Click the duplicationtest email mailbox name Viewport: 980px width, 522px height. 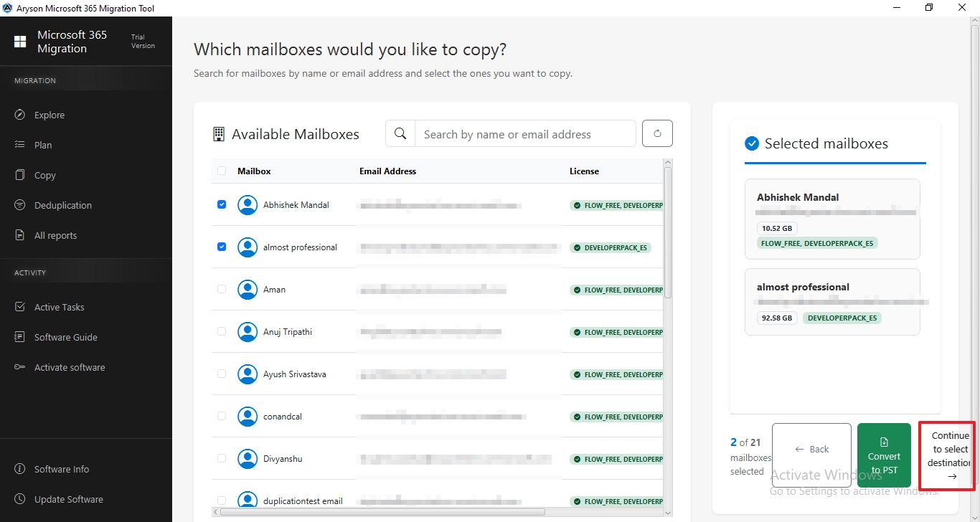tap(303, 501)
